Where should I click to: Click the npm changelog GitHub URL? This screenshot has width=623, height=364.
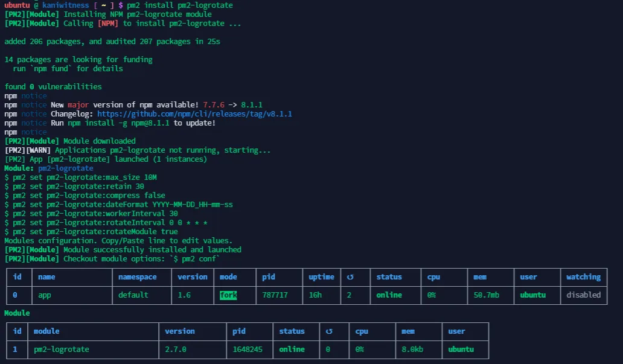[x=194, y=114]
